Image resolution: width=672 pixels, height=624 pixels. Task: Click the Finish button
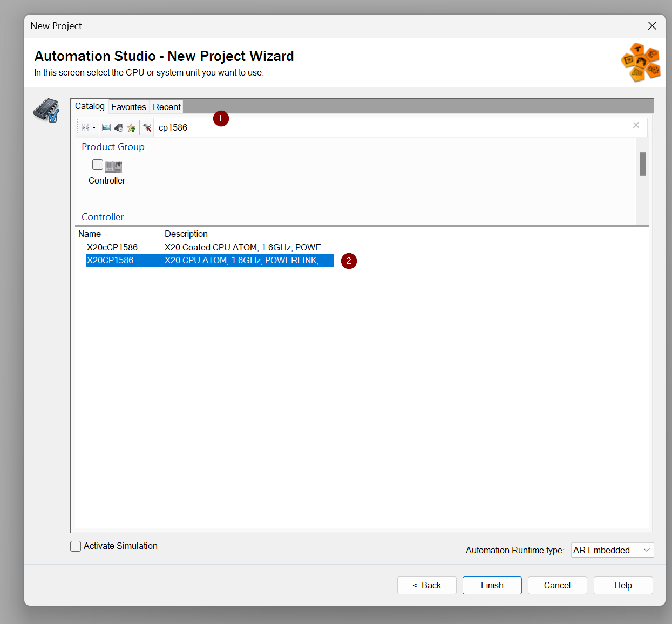[x=492, y=585]
